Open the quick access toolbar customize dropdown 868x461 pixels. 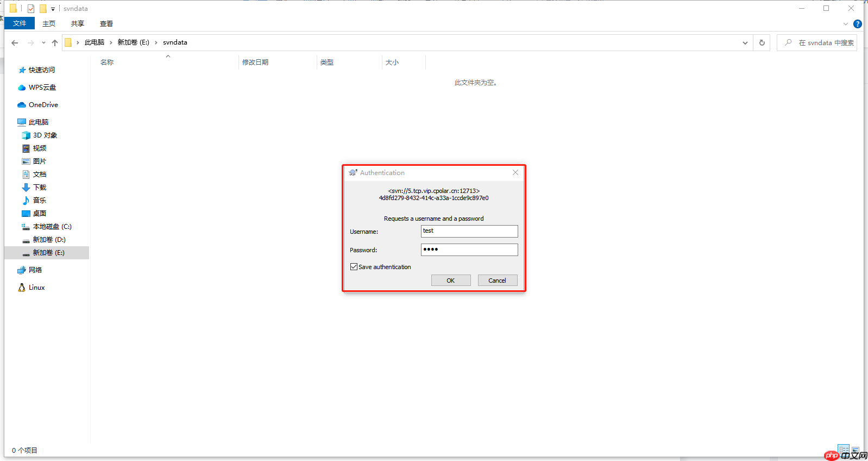[53, 9]
